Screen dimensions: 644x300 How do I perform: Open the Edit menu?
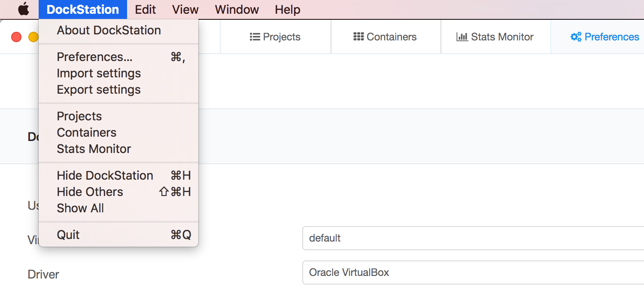tap(145, 9)
